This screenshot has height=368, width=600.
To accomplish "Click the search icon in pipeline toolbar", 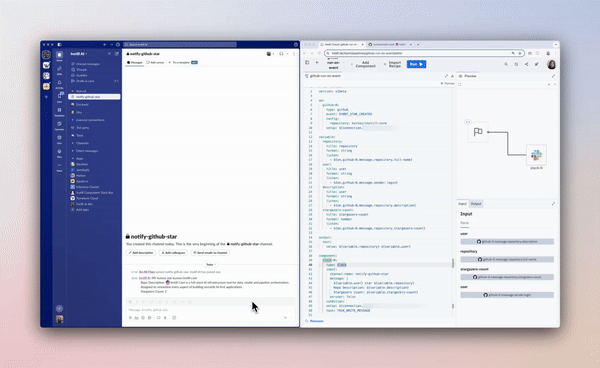I will coord(506,64).
